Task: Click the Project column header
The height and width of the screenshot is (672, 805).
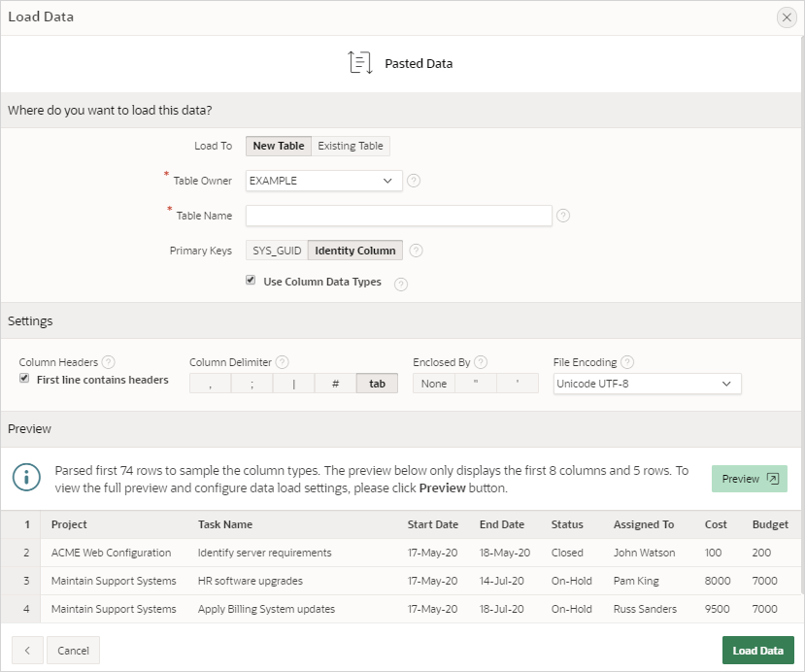Action: [69, 524]
